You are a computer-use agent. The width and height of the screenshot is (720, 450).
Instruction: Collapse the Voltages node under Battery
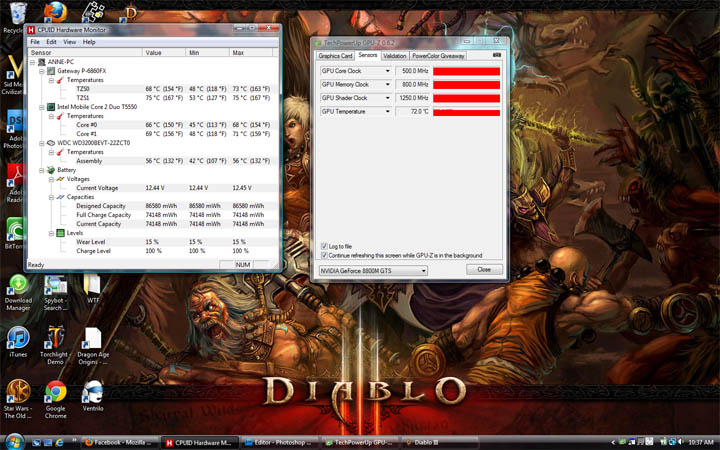tap(51, 179)
